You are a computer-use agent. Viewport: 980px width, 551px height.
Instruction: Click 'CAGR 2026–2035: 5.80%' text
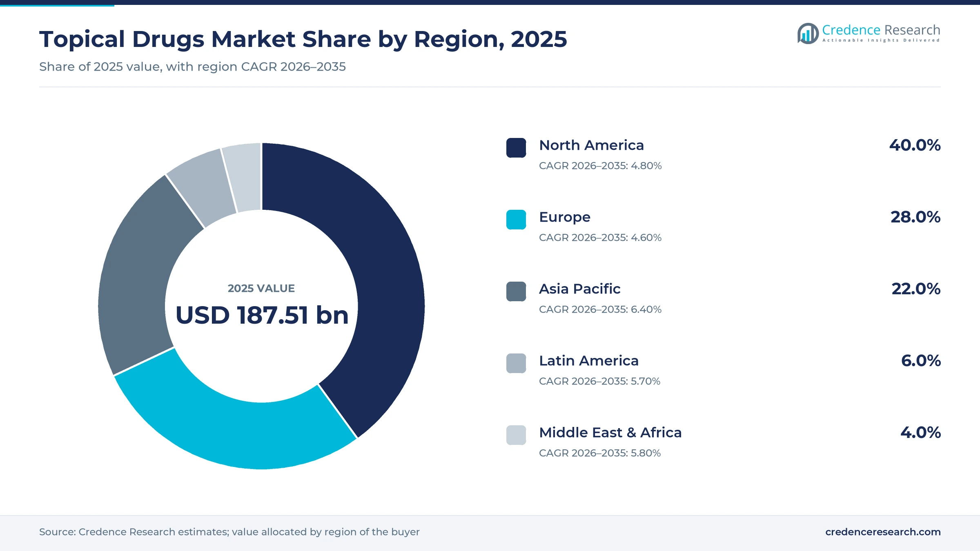[600, 453]
